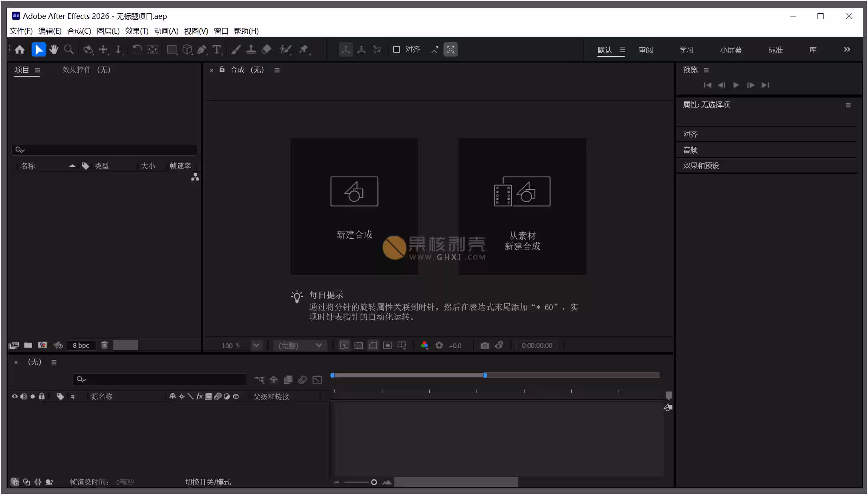Viewport: 868px width, 495px height.
Task: Enable the 对齐 snapping checkbox
Action: (396, 49)
